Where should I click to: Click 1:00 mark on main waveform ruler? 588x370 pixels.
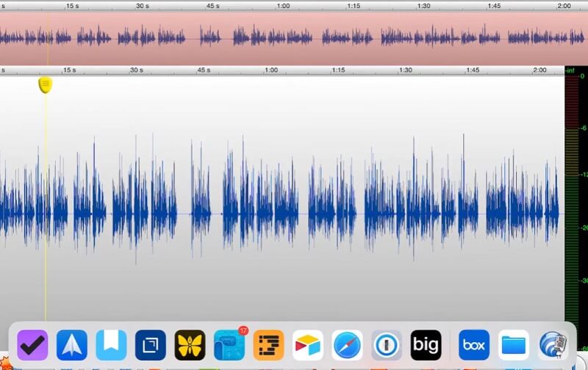271,70
